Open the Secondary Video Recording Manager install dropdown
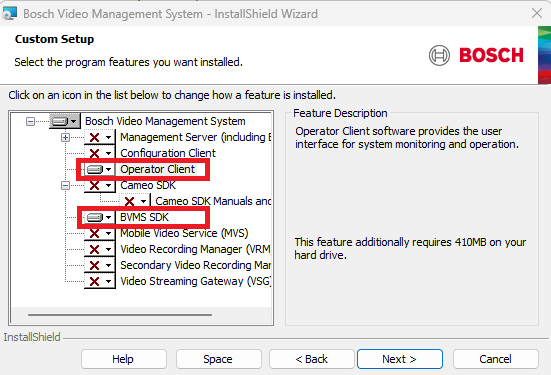 [x=109, y=266]
